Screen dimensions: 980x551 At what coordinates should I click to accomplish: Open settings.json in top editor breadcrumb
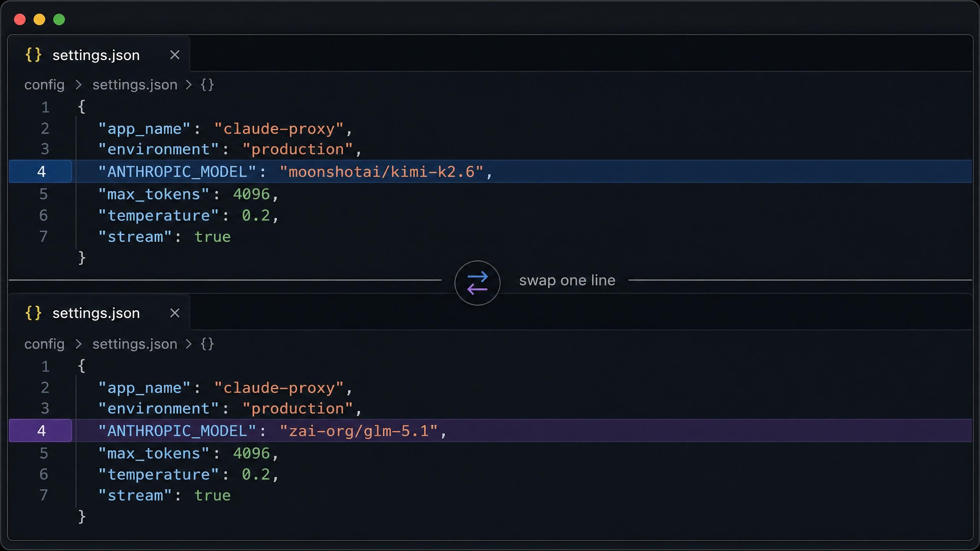click(135, 85)
